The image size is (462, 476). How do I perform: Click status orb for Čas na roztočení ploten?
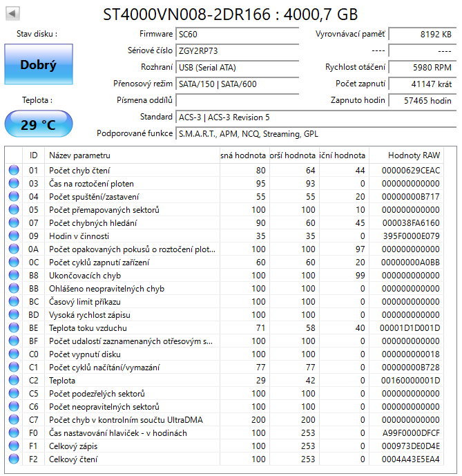14,183
